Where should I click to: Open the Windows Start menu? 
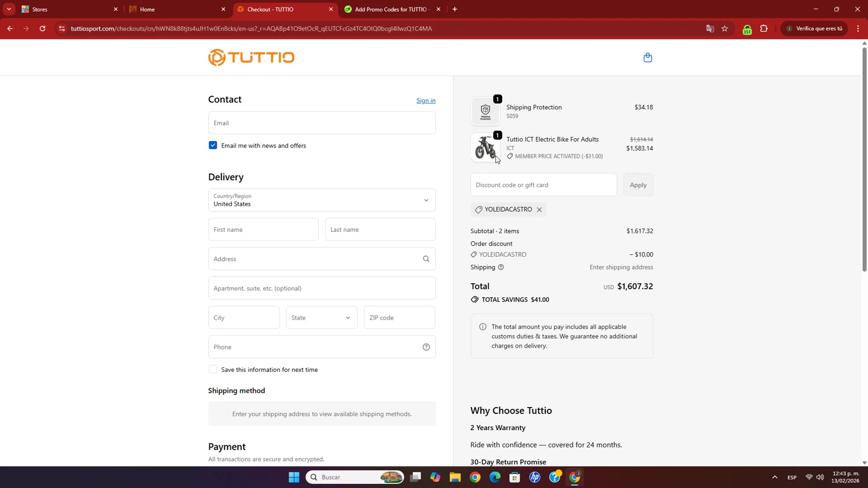(294, 477)
